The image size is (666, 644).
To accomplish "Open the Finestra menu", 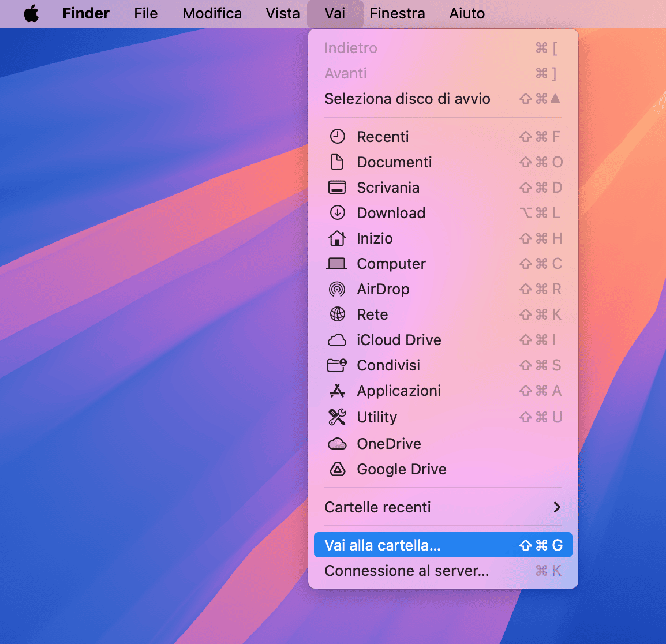I will 397,13.
